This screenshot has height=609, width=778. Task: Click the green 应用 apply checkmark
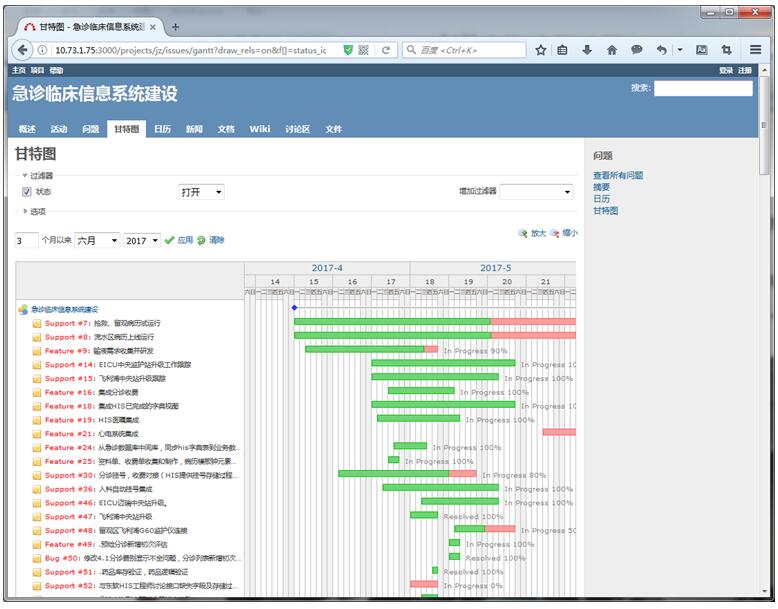point(170,240)
